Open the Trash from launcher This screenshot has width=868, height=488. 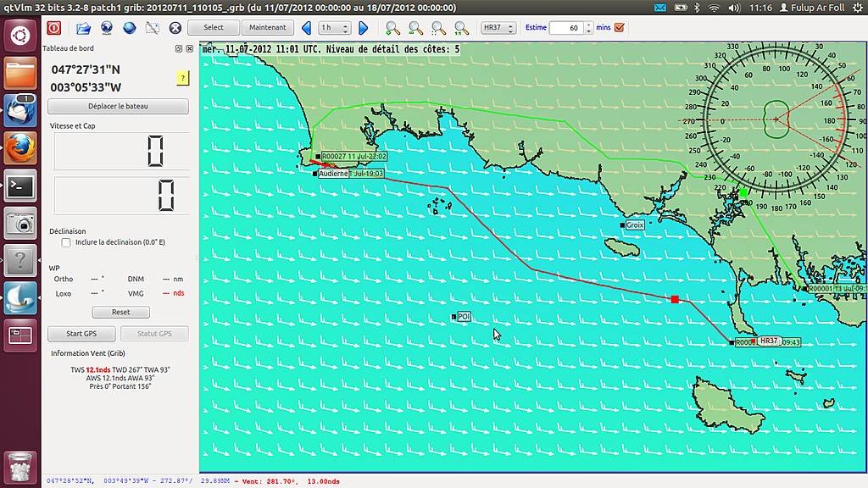[20, 467]
